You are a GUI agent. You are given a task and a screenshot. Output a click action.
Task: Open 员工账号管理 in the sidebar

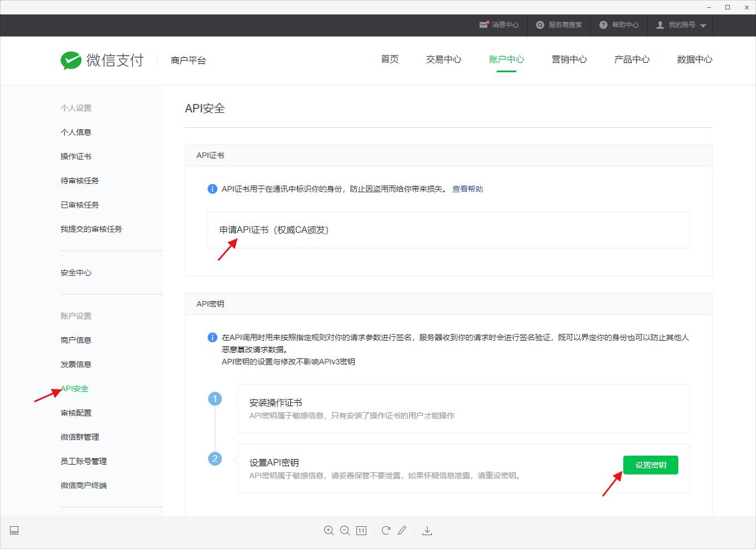tap(84, 461)
